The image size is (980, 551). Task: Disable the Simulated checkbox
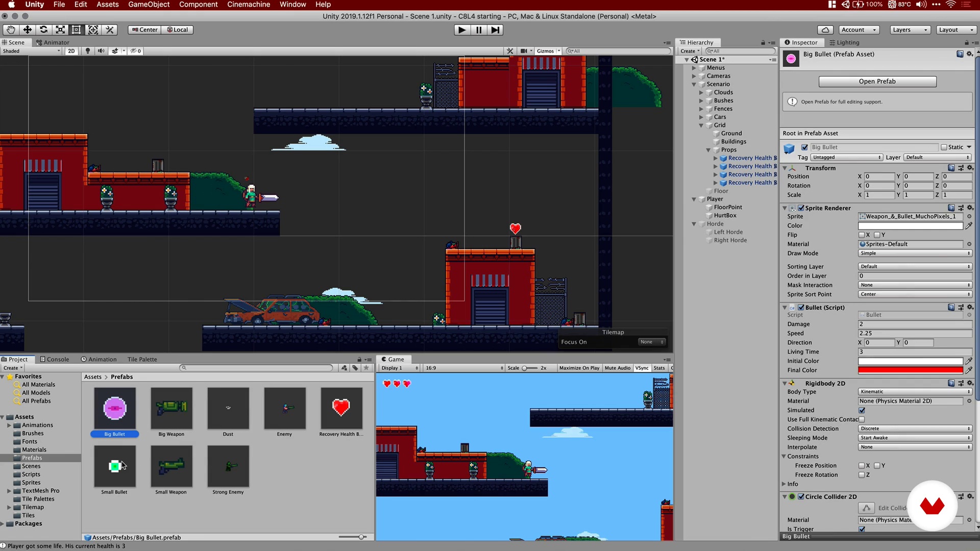point(862,410)
